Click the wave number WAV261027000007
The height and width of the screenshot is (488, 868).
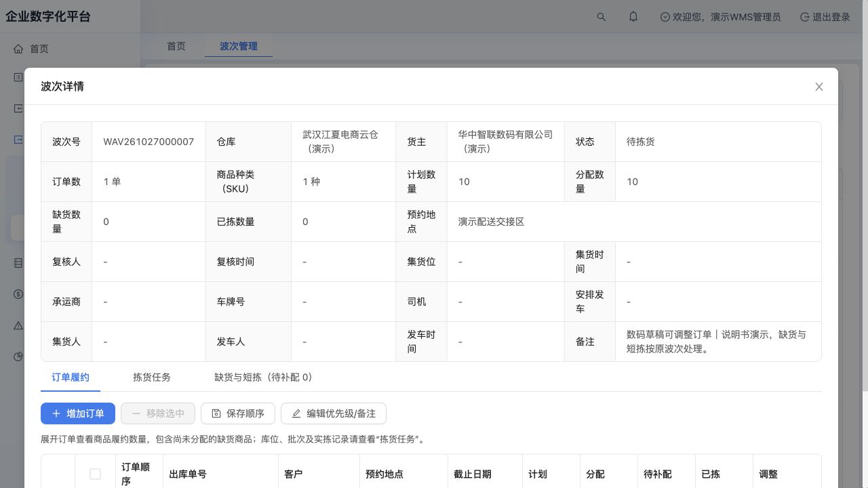pyautogui.click(x=149, y=142)
